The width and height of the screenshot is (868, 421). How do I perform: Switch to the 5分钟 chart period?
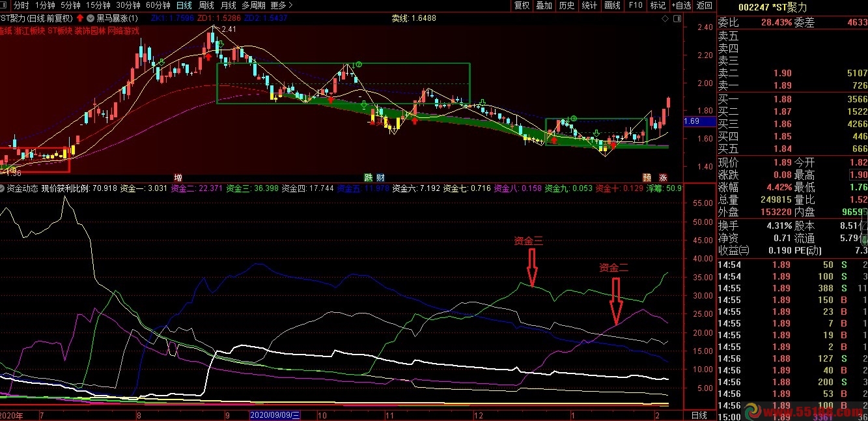(x=70, y=5)
